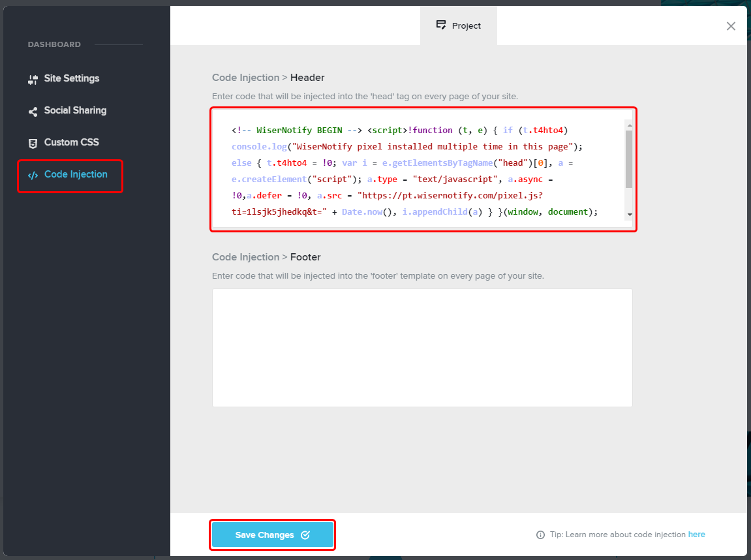Follow the 'here' code injection link
Image resolution: width=751 pixels, height=560 pixels.
point(696,535)
